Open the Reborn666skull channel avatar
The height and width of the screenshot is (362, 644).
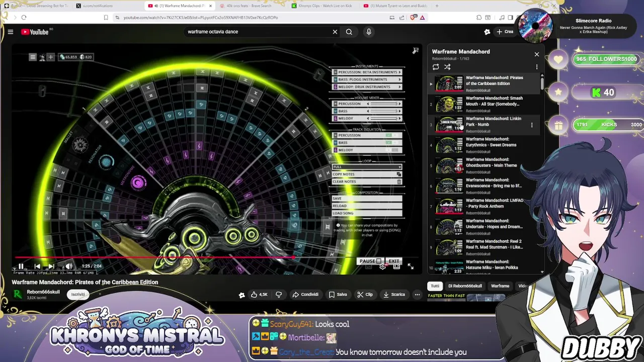[18, 295]
